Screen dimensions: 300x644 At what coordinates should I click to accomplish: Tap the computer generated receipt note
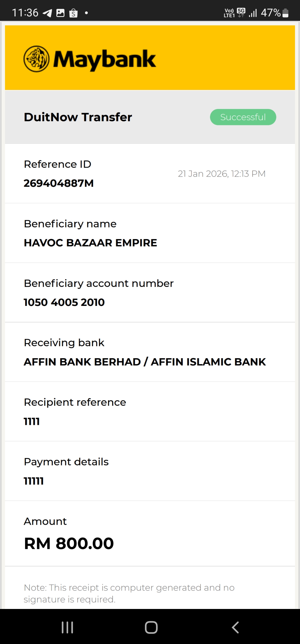[x=129, y=593]
